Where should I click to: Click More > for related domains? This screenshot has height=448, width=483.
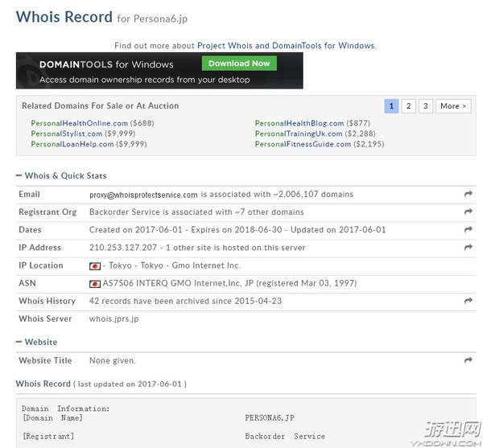click(452, 106)
